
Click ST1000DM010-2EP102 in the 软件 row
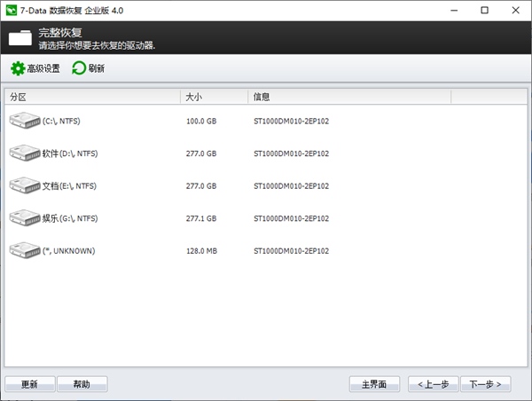292,153
